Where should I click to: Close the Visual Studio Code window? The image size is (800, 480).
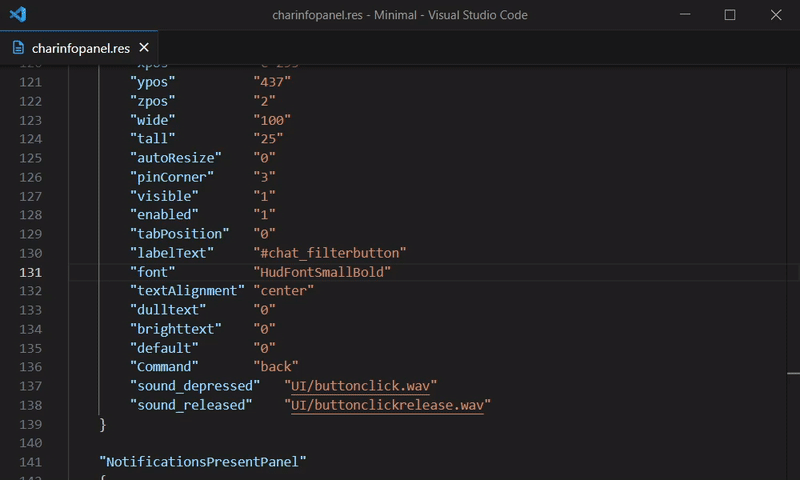(776, 14)
